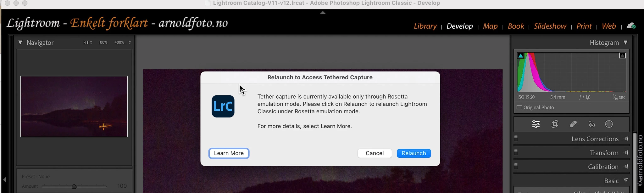644x193 pixels.
Task: Enable the Original Photo checkbox
Action: click(x=519, y=107)
